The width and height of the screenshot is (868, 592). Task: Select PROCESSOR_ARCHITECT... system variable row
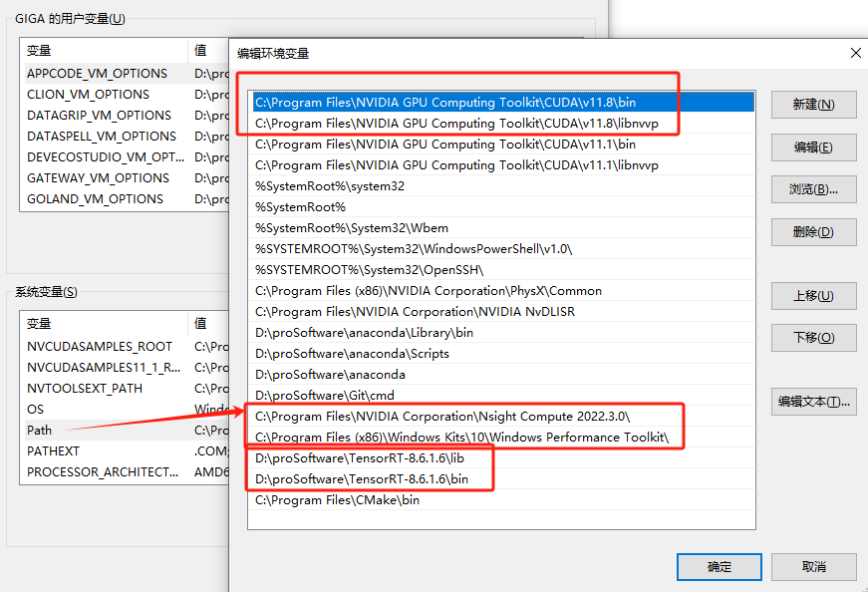tap(125, 472)
